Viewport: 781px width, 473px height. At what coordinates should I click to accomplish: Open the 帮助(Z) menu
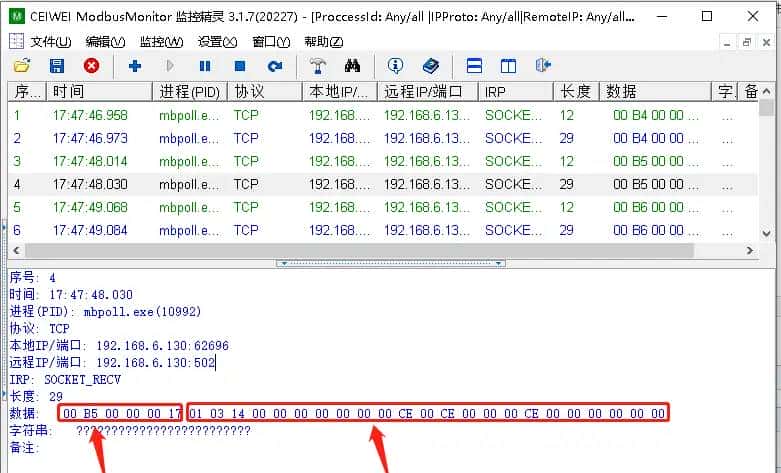pyautogui.click(x=324, y=42)
